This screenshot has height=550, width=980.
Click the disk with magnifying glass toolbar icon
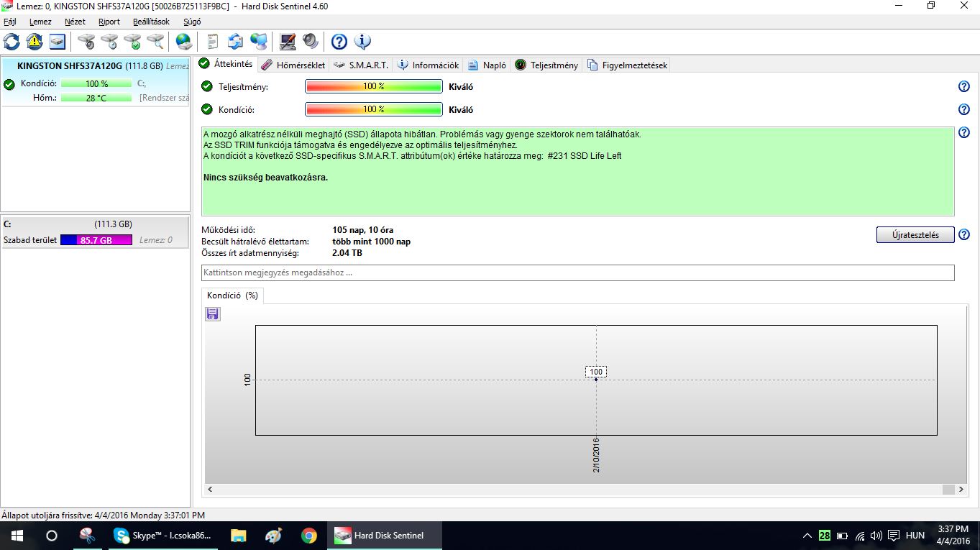pyautogui.click(x=155, y=42)
